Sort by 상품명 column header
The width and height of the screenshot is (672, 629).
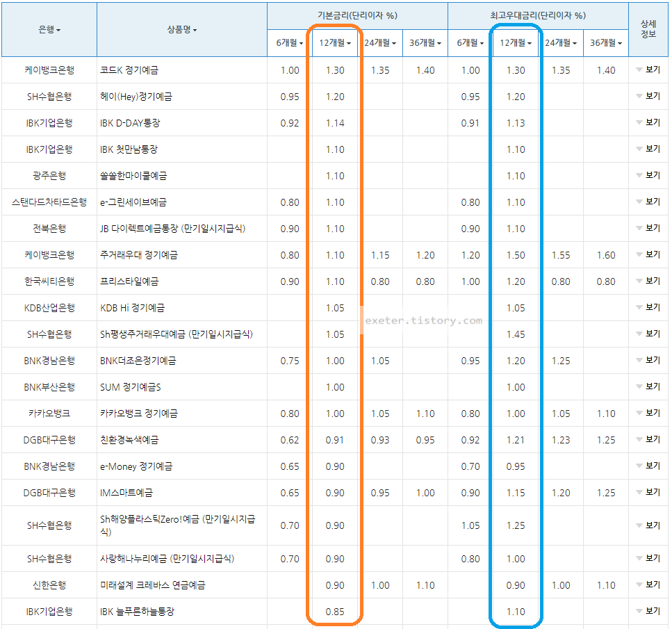coord(181,30)
